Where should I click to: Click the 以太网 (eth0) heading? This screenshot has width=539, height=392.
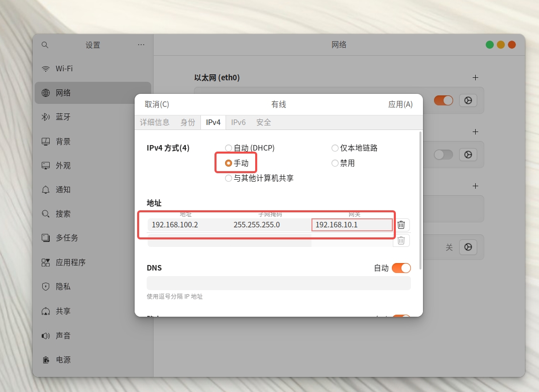[x=217, y=78]
